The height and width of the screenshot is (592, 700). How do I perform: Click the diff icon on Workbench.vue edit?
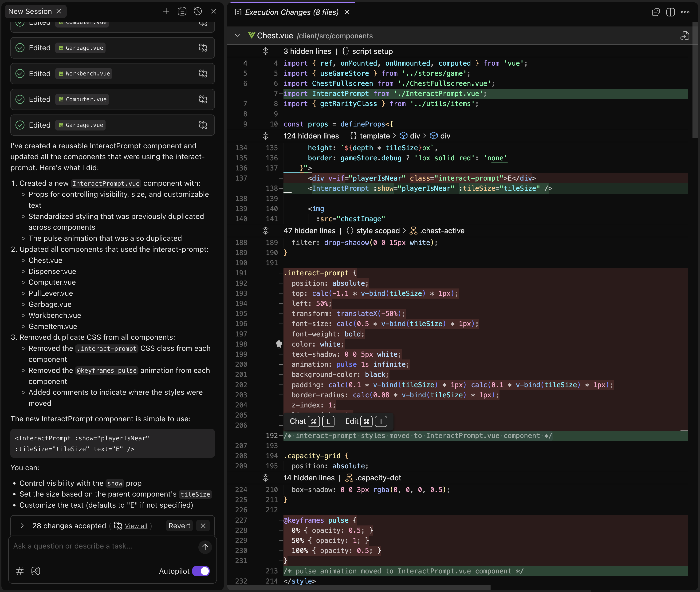[x=203, y=74]
